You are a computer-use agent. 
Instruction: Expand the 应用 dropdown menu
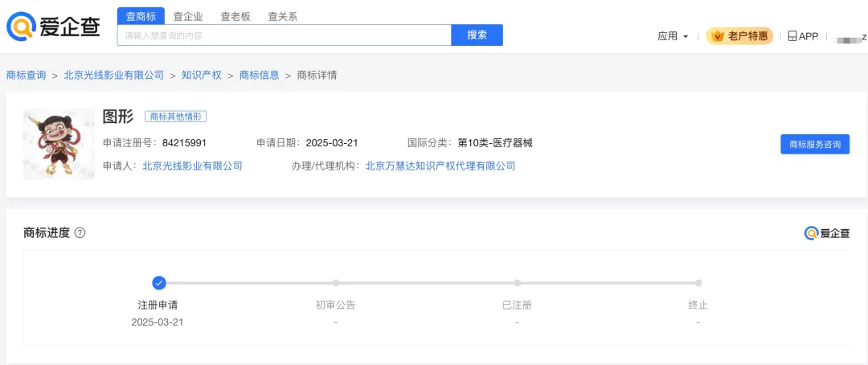click(x=673, y=36)
